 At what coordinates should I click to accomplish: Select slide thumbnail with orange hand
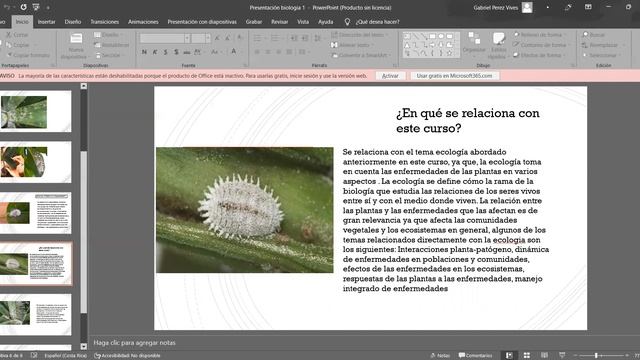click(x=36, y=162)
